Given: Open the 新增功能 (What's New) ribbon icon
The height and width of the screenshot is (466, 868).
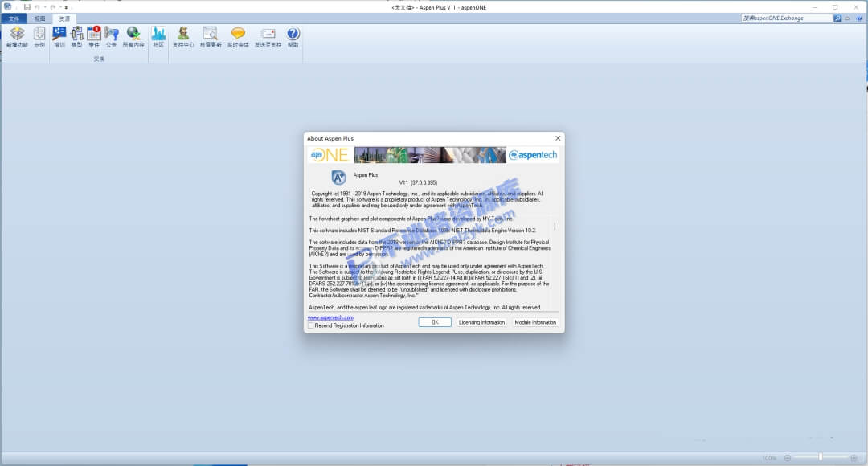Looking at the screenshot, I should (x=17, y=37).
